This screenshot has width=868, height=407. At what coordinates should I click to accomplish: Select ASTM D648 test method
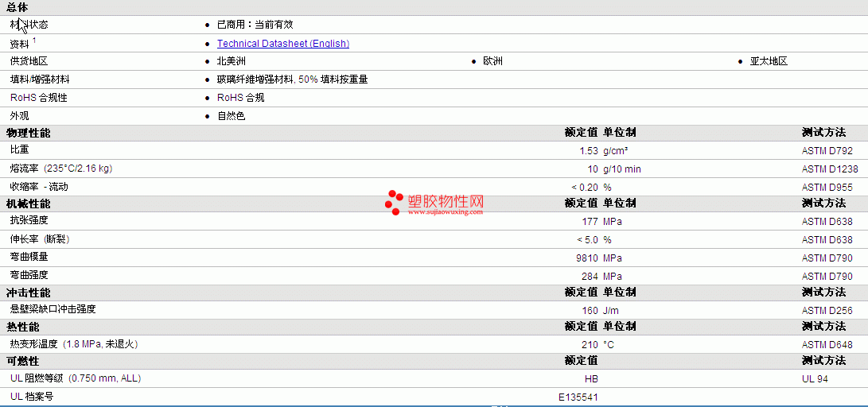pos(827,345)
